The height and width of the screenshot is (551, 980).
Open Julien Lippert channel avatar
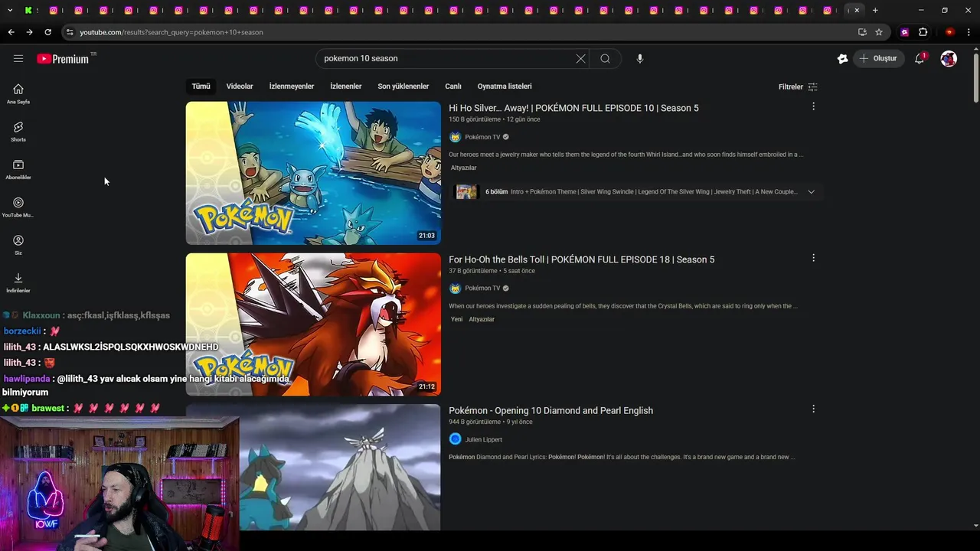coord(455,439)
